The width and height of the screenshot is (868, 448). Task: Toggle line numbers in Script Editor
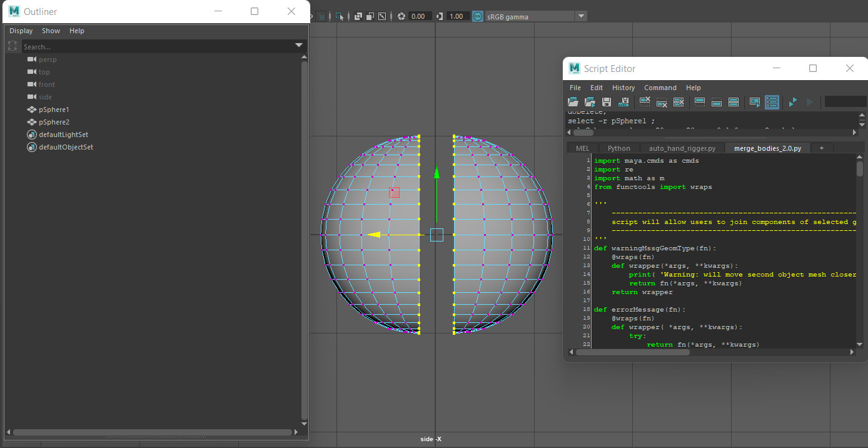coord(772,101)
